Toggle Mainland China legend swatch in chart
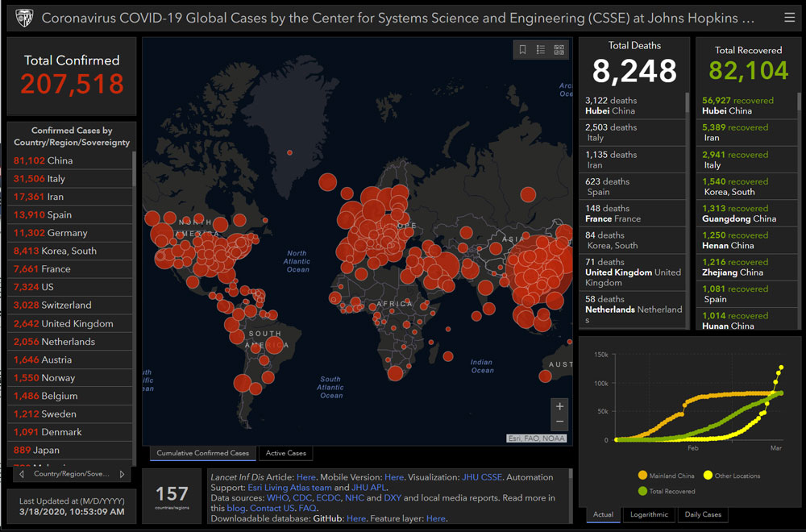This screenshot has width=806, height=532. click(642, 475)
